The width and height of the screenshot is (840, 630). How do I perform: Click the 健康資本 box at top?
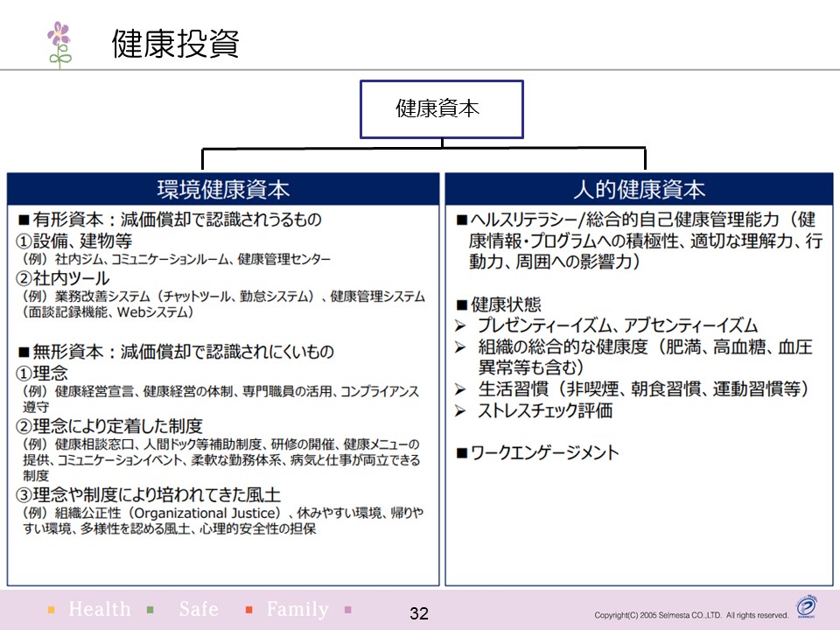pyautogui.click(x=441, y=109)
